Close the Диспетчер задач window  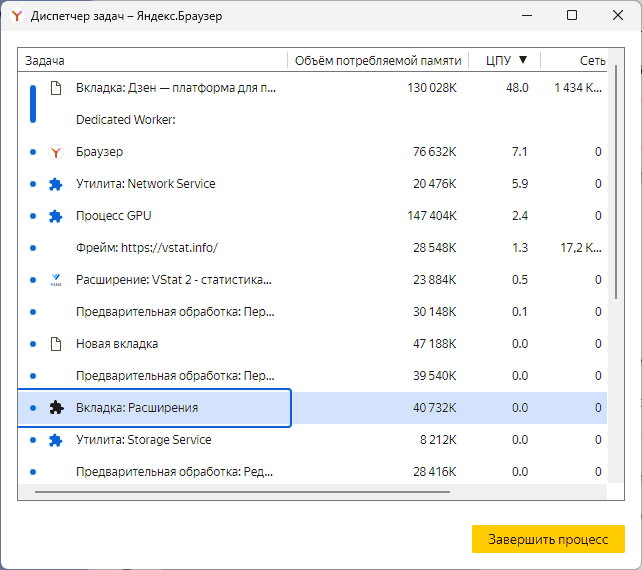618,16
